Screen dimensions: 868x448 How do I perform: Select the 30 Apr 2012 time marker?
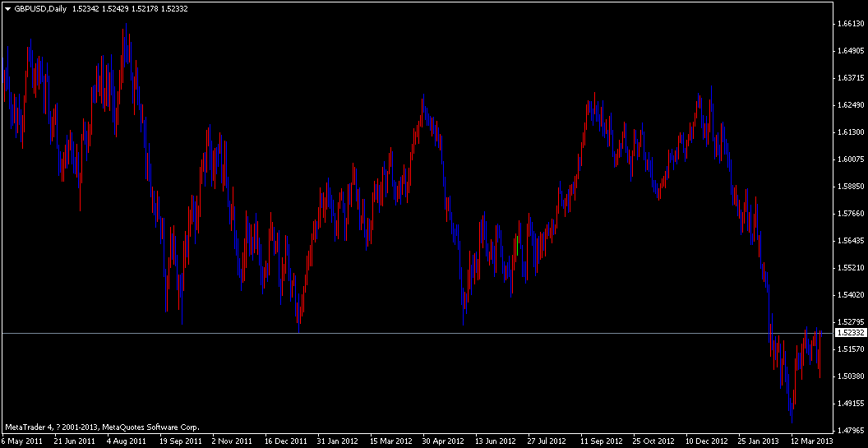[x=443, y=441]
